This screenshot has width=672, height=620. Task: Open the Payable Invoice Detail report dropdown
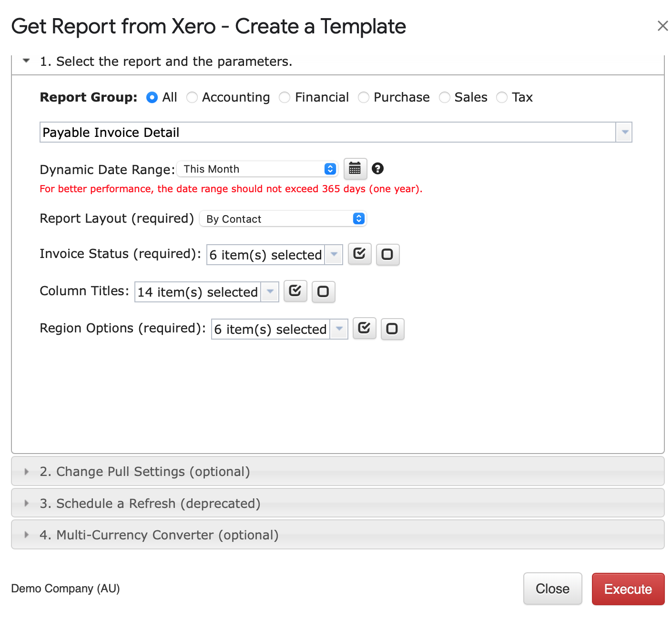coord(624,132)
